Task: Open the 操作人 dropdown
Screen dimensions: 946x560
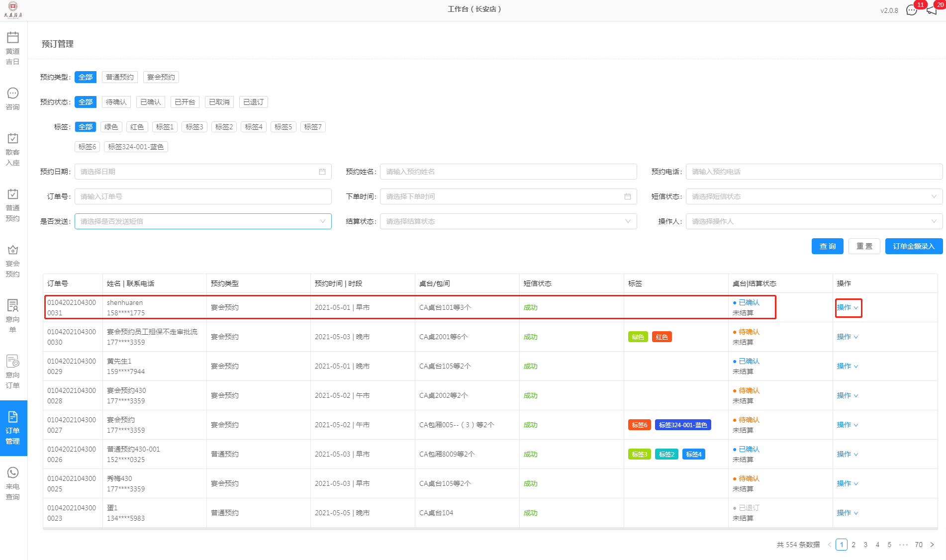Action: pyautogui.click(x=814, y=221)
